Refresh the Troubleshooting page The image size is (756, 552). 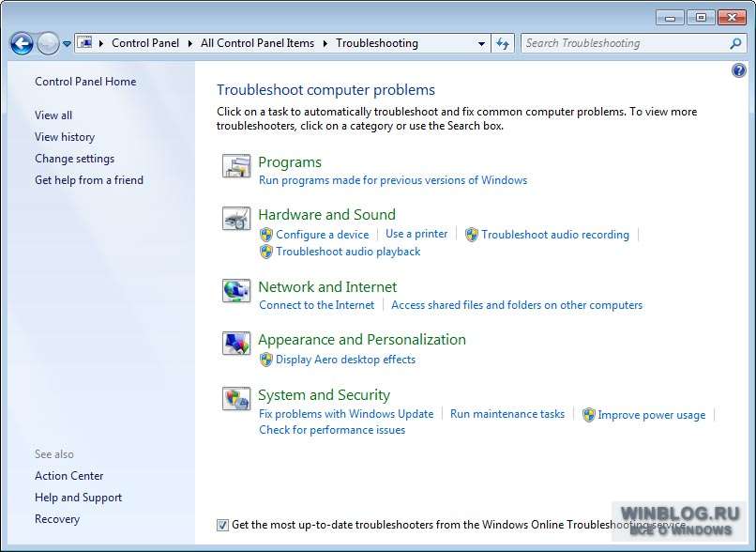pos(503,43)
